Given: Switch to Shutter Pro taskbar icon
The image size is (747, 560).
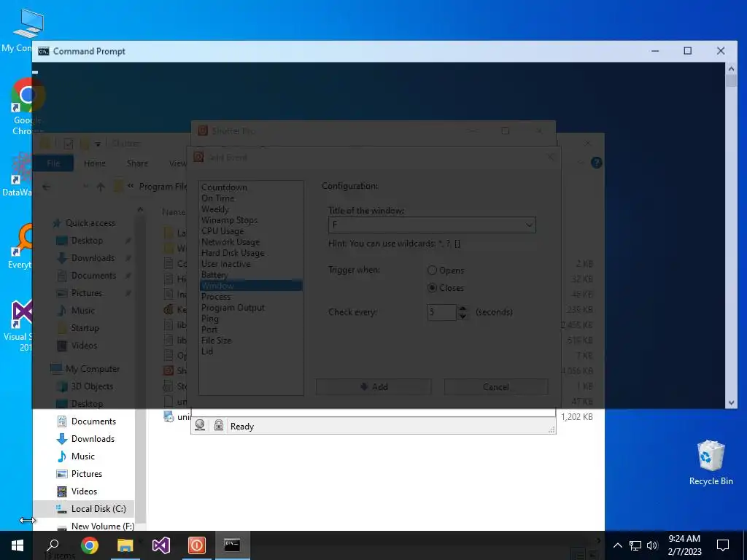Looking at the screenshot, I should pos(197,545).
